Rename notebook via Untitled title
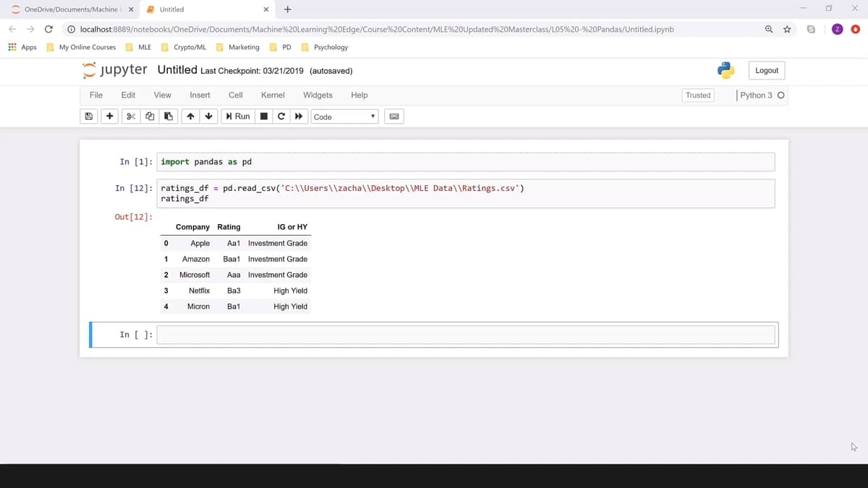 pyautogui.click(x=177, y=70)
